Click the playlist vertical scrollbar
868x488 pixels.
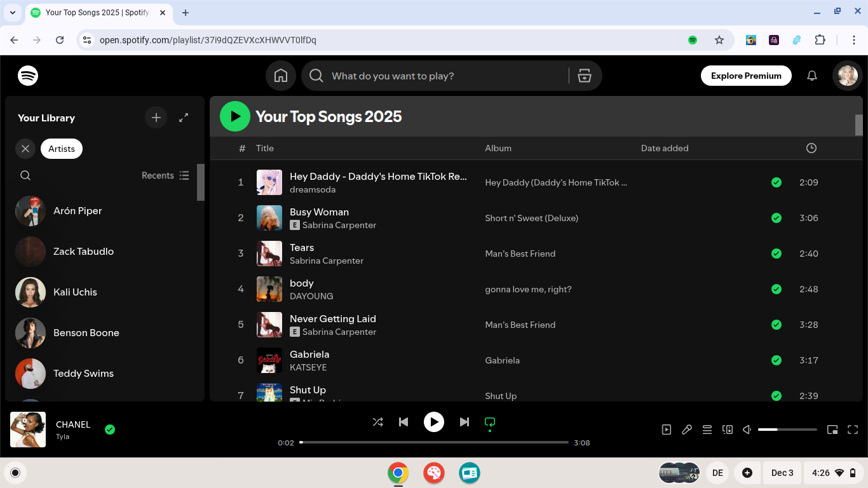(858, 125)
